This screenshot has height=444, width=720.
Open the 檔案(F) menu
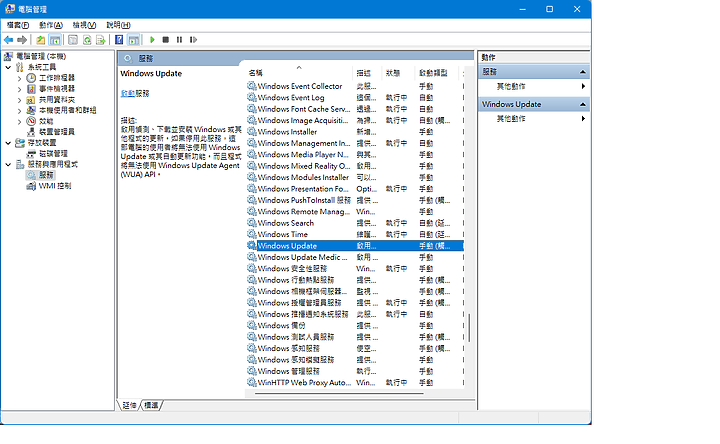tap(18, 25)
